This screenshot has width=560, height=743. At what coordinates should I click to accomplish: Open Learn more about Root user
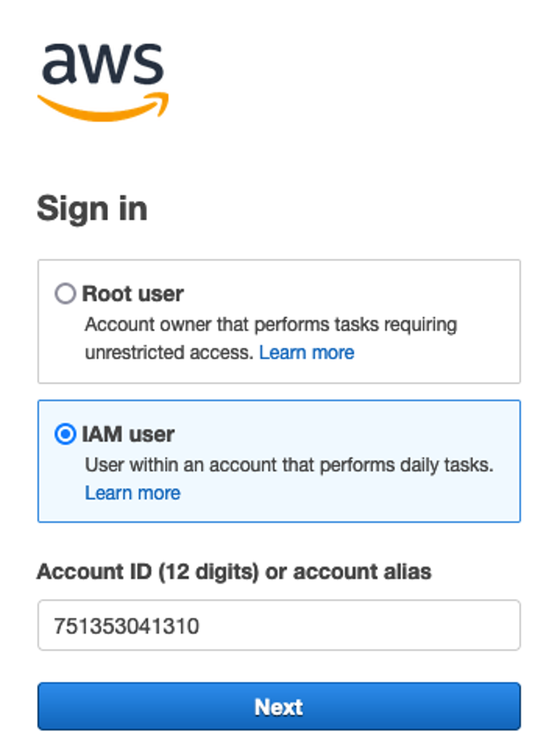(x=306, y=352)
